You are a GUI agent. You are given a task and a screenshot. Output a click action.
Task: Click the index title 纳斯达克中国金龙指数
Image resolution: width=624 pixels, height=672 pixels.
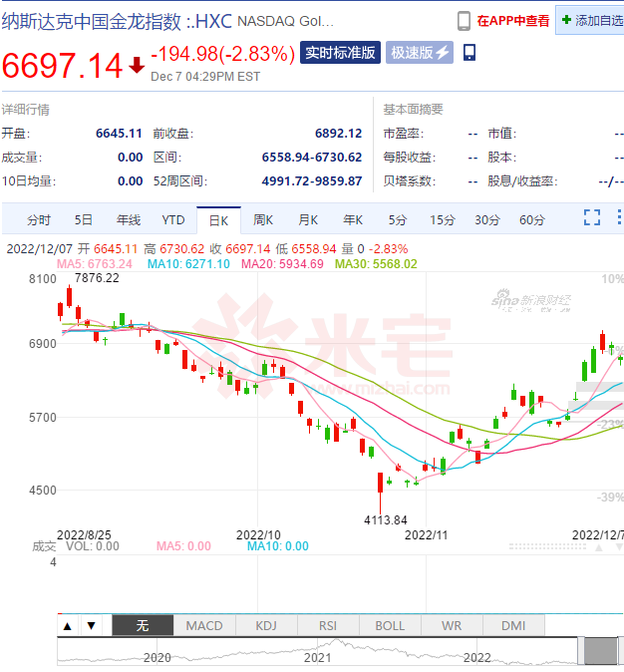[92, 21]
